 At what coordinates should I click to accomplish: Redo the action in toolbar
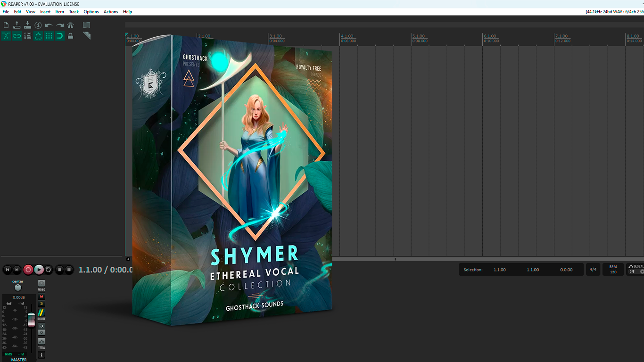(x=60, y=25)
